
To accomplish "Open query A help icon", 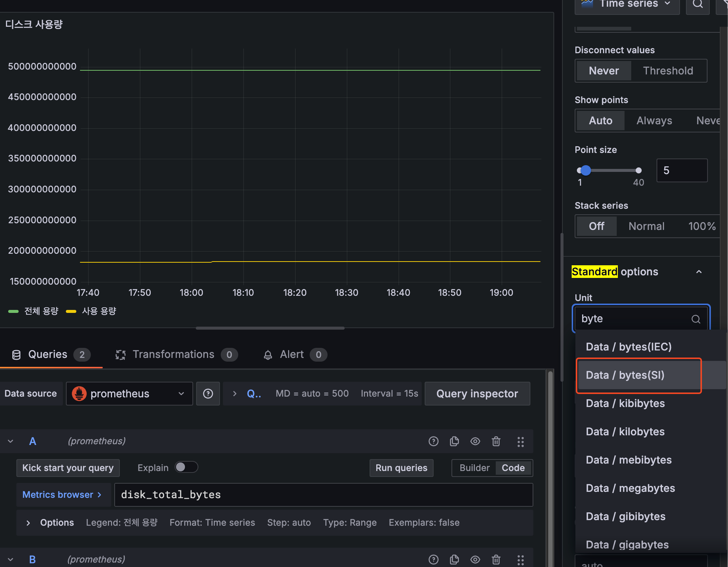I will (x=433, y=441).
